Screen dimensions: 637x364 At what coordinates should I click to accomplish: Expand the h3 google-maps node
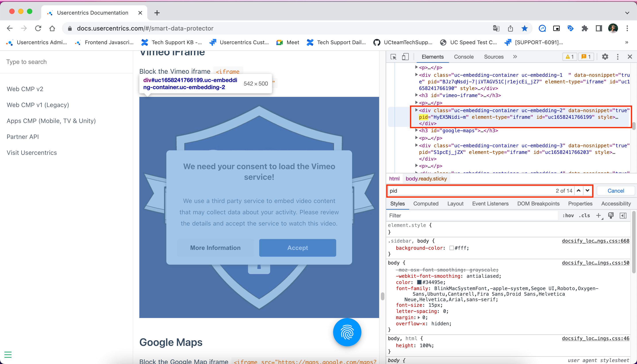coord(416,130)
